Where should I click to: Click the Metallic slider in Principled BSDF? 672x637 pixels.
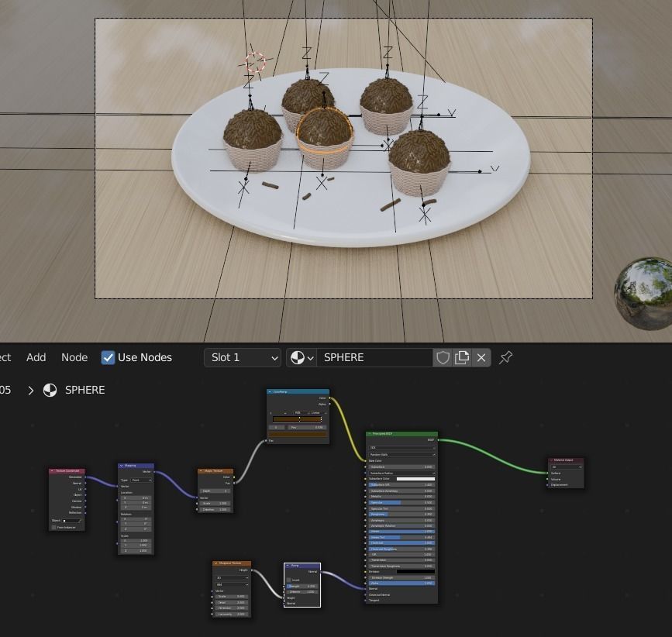point(402,497)
